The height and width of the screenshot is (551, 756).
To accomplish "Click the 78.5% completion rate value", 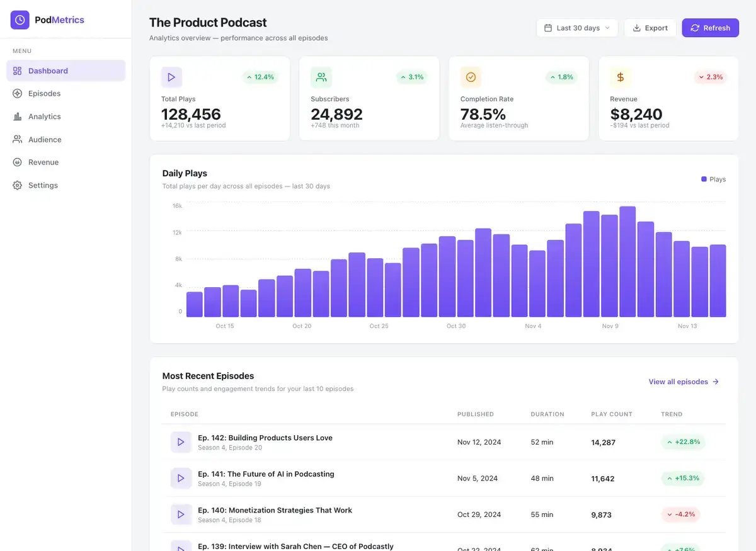I will click(x=483, y=114).
